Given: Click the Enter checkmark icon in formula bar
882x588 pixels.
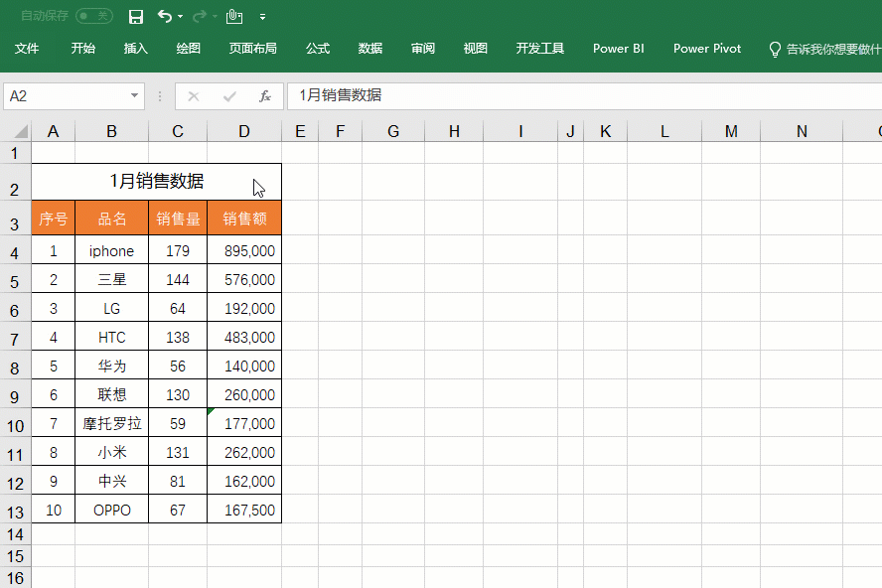Looking at the screenshot, I should click(229, 96).
